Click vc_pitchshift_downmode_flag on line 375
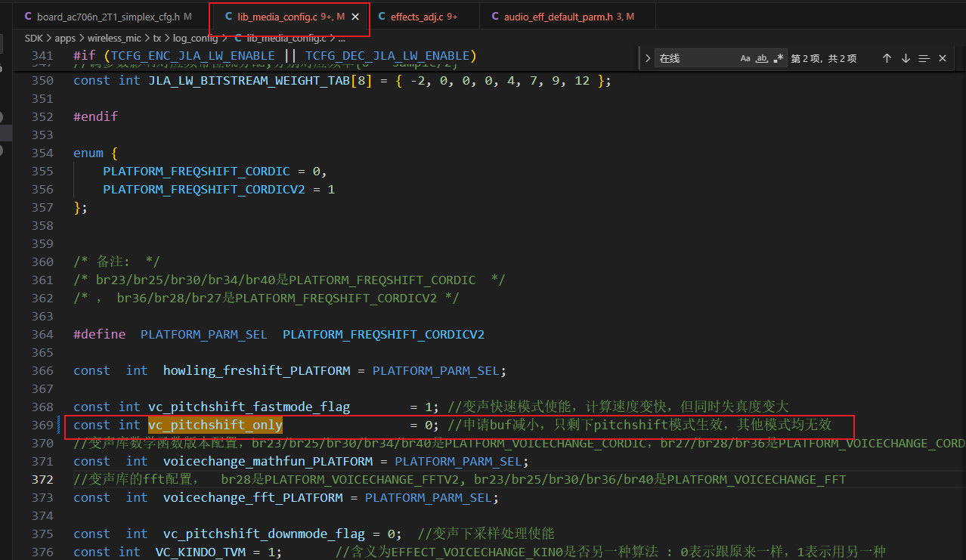 (x=265, y=534)
